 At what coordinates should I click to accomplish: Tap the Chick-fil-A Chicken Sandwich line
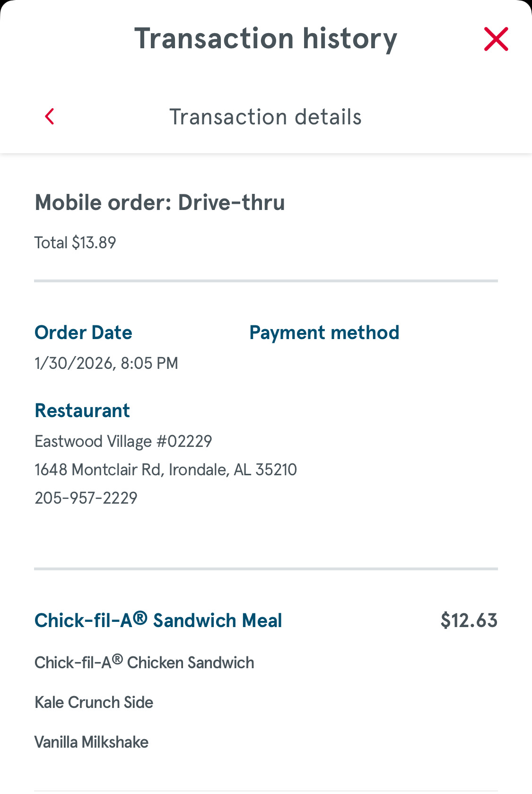pyautogui.click(x=144, y=663)
